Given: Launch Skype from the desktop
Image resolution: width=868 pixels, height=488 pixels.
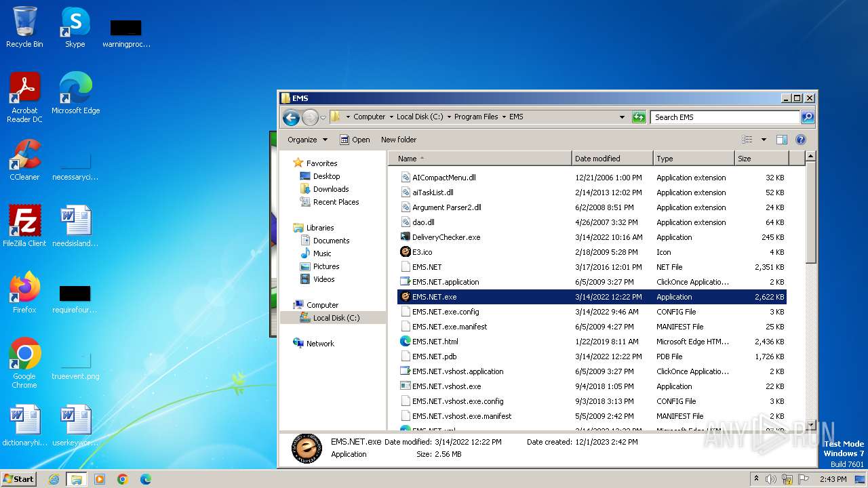Looking at the screenshot, I should (75, 27).
